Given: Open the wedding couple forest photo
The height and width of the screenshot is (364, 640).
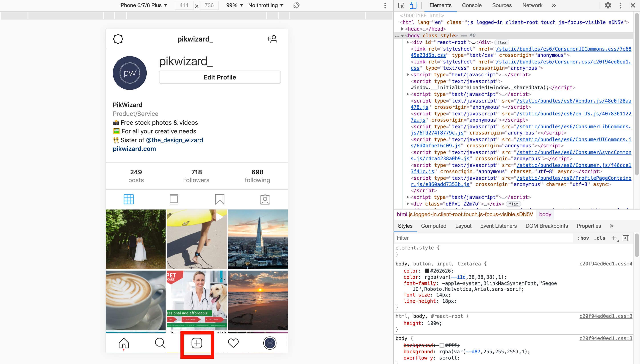Looking at the screenshot, I should (x=135, y=239).
